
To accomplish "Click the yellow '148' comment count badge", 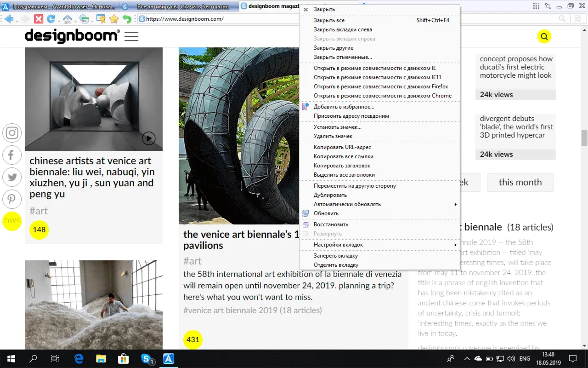I will [39, 230].
